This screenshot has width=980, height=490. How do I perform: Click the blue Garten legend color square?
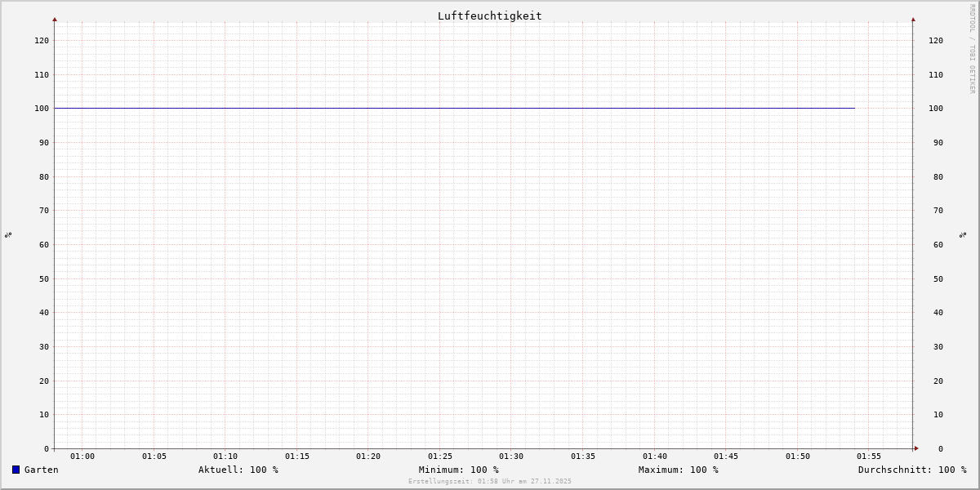click(16, 470)
